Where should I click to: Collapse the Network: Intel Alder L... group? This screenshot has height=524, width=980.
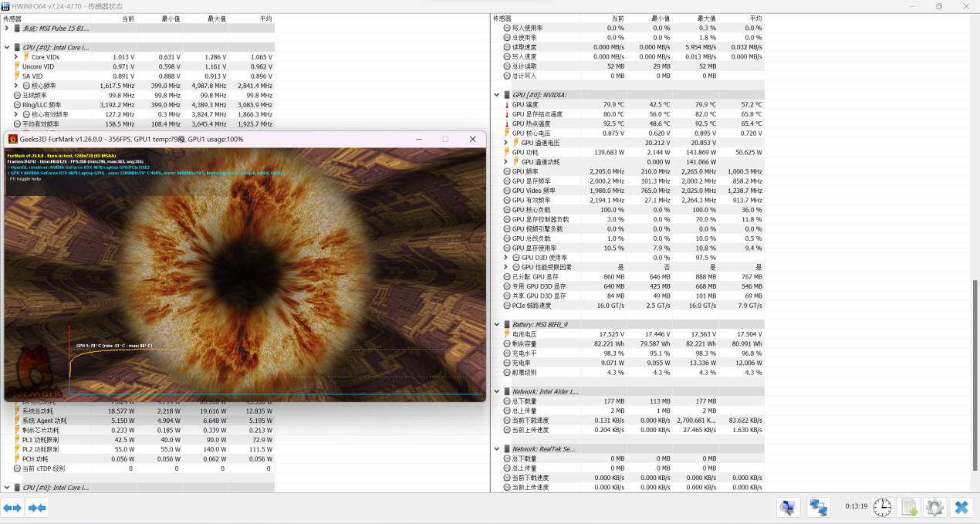point(497,391)
